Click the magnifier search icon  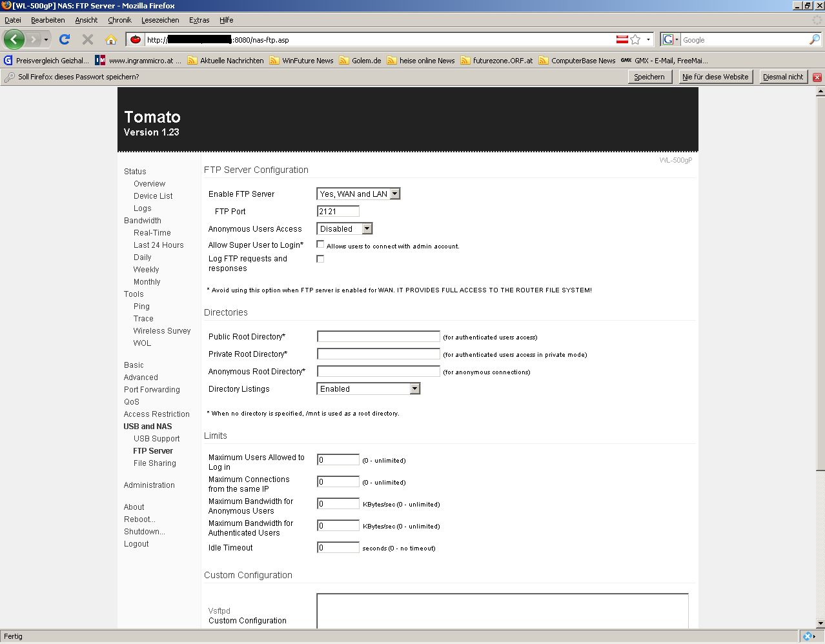point(815,39)
